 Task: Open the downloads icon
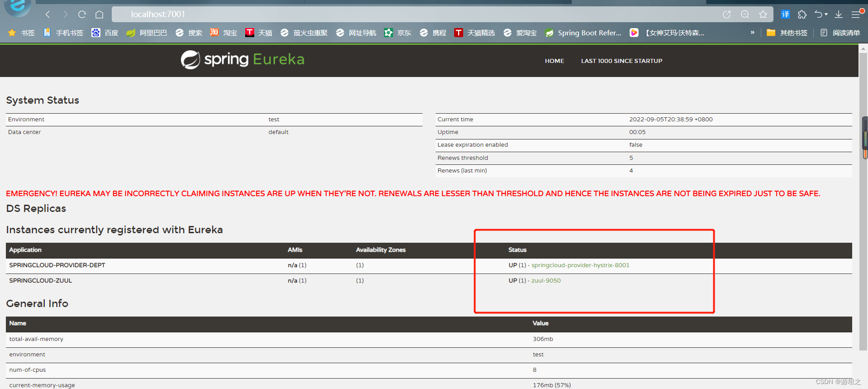click(839, 14)
